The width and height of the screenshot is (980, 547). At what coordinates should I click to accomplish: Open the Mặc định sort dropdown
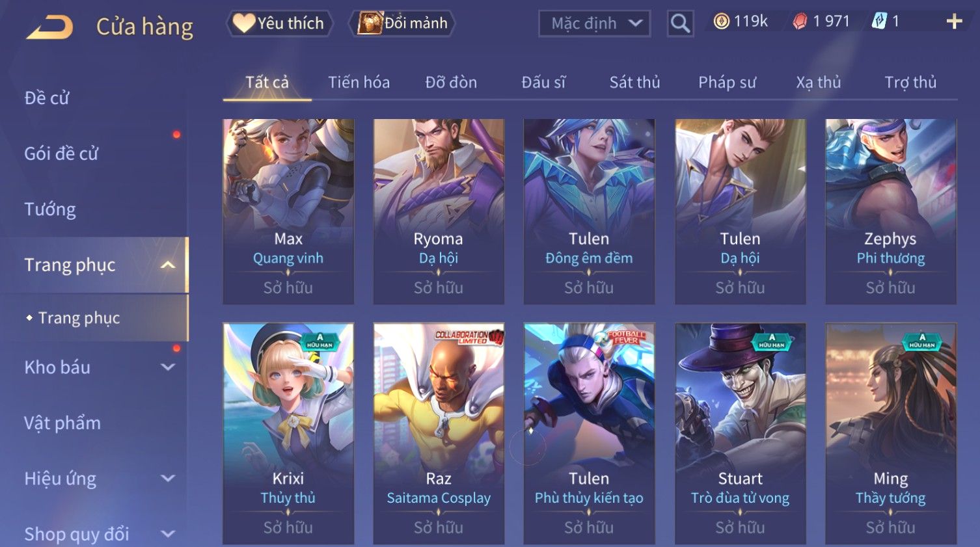594,23
